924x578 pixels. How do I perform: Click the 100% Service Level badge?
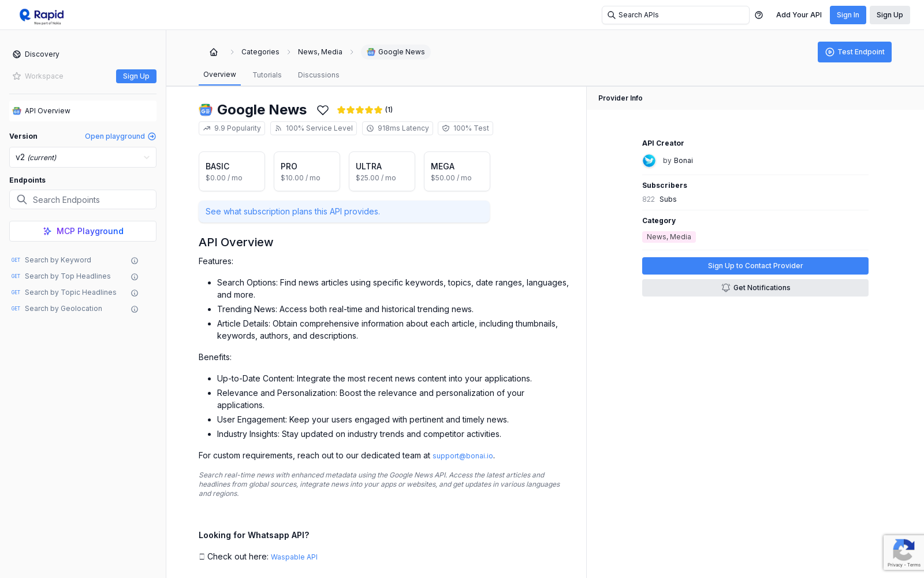click(314, 128)
